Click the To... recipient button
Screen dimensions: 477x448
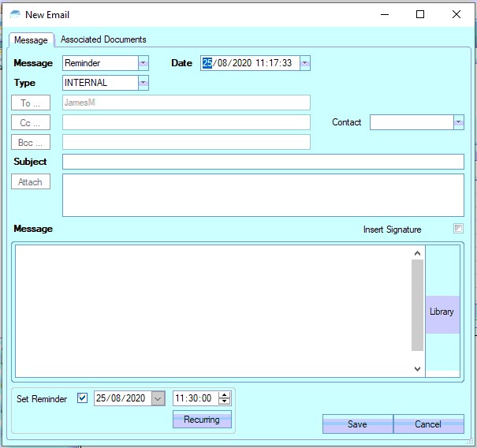(31, 103)
